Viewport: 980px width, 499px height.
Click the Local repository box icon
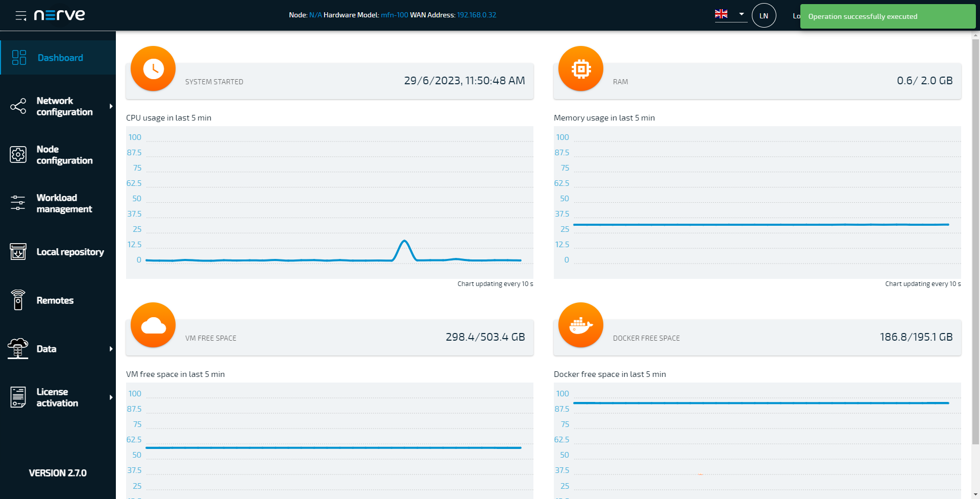coord(18,252)
